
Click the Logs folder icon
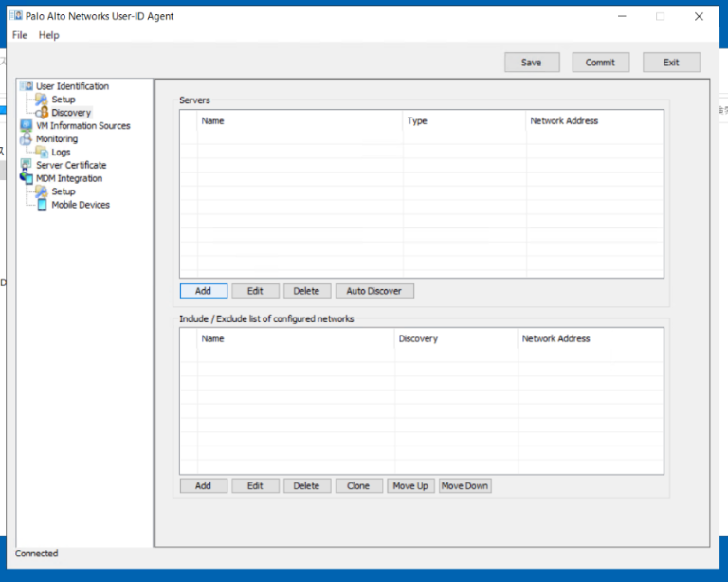[x=42, y=152]
